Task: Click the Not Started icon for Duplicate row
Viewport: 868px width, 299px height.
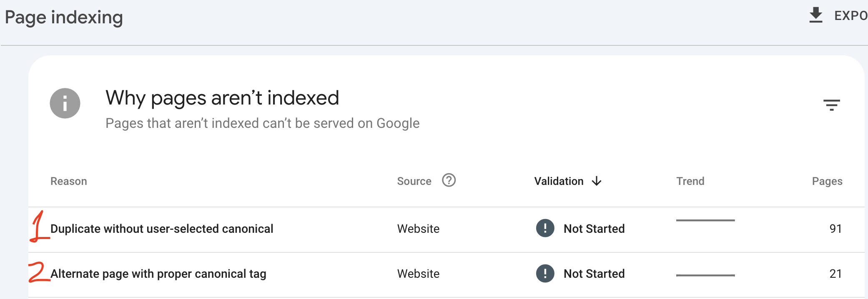Action: tap(545, 228)
